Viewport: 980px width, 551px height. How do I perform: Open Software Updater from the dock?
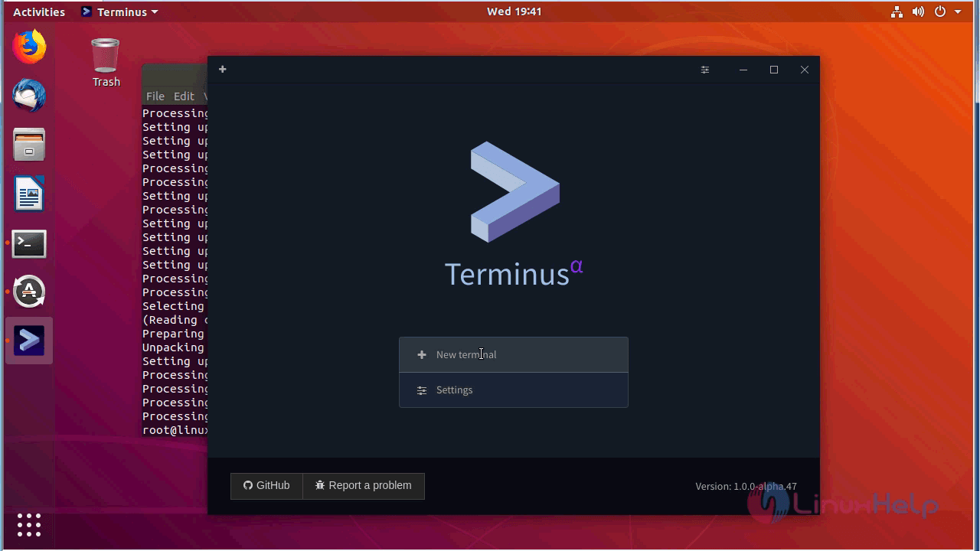click(x=29, y=292)
